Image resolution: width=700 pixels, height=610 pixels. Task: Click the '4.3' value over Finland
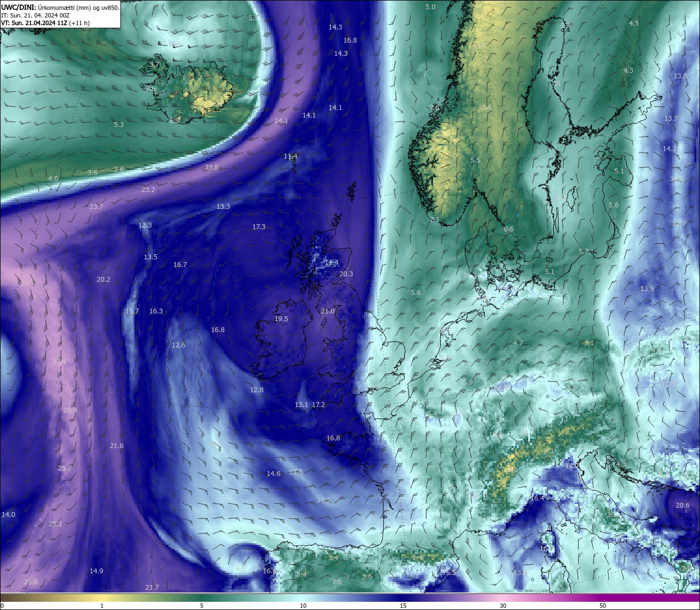[x=628, y=71]
